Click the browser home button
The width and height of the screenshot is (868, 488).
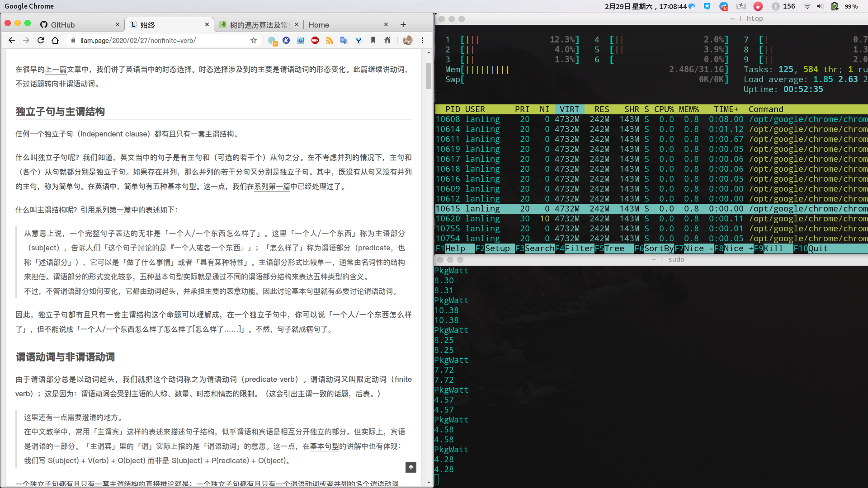point(55,41)
